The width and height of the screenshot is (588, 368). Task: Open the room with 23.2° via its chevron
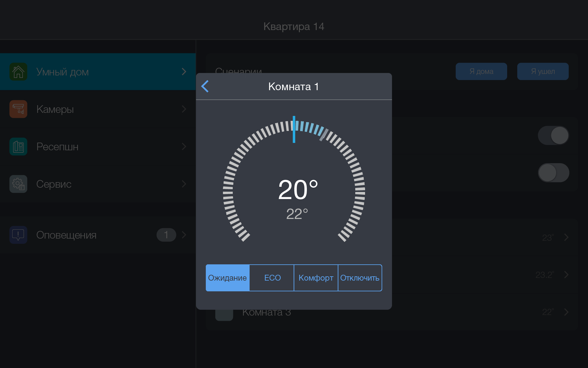(566, 275)
